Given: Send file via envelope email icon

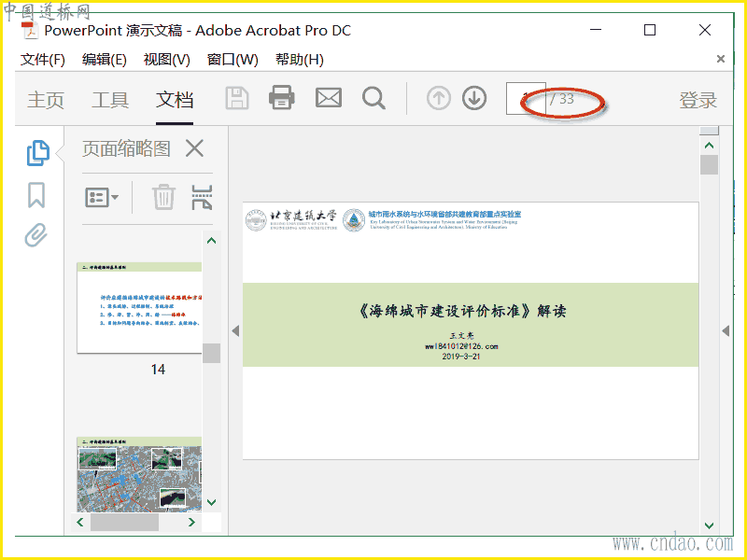Looking at the screenshot, I should [x=329, y=98].
